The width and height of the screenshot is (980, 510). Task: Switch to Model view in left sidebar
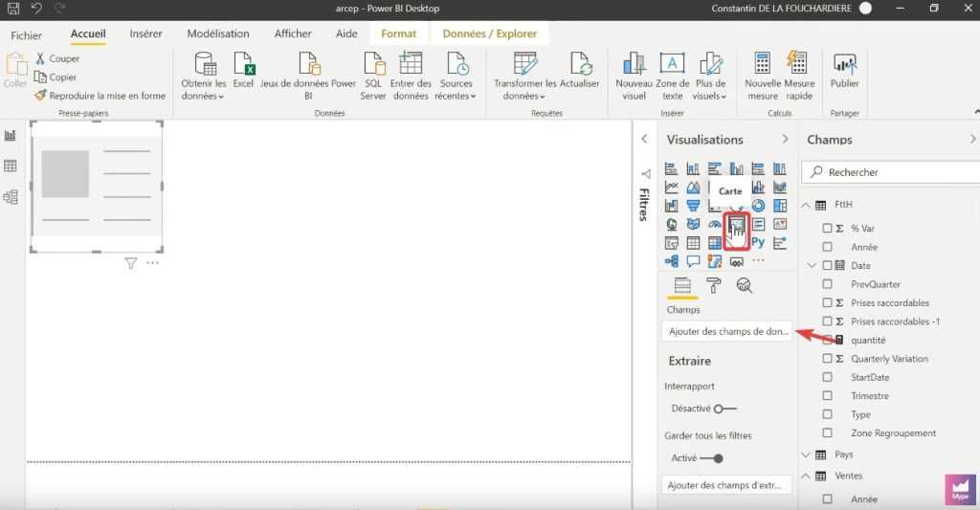pos(10,197)
